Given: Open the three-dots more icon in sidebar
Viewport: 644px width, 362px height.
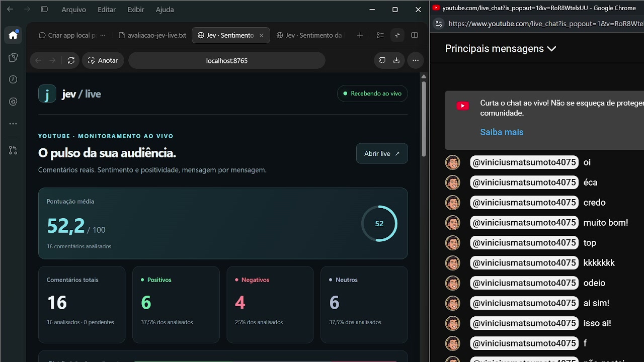Looking at the screenshot, I should click(13, 124).
